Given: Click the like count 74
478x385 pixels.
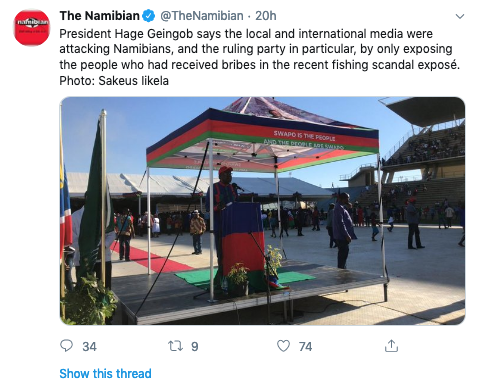Looking at the screenshot, I should point(305,347).
